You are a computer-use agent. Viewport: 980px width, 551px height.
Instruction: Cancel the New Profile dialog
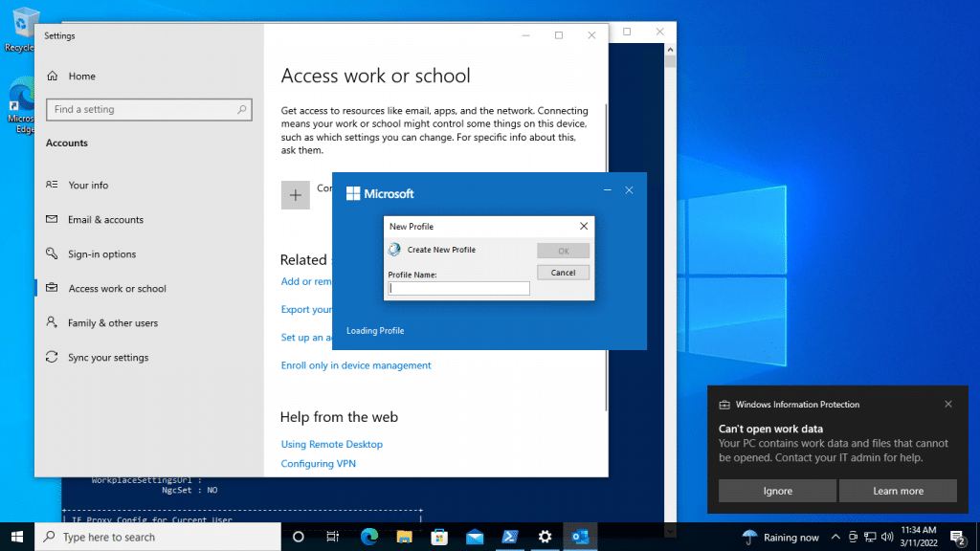[x=563, y=273]
